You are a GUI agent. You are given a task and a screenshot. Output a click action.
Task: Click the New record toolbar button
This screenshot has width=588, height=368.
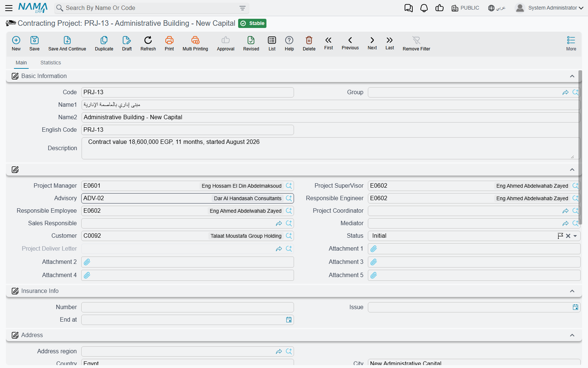pos(16,43)
